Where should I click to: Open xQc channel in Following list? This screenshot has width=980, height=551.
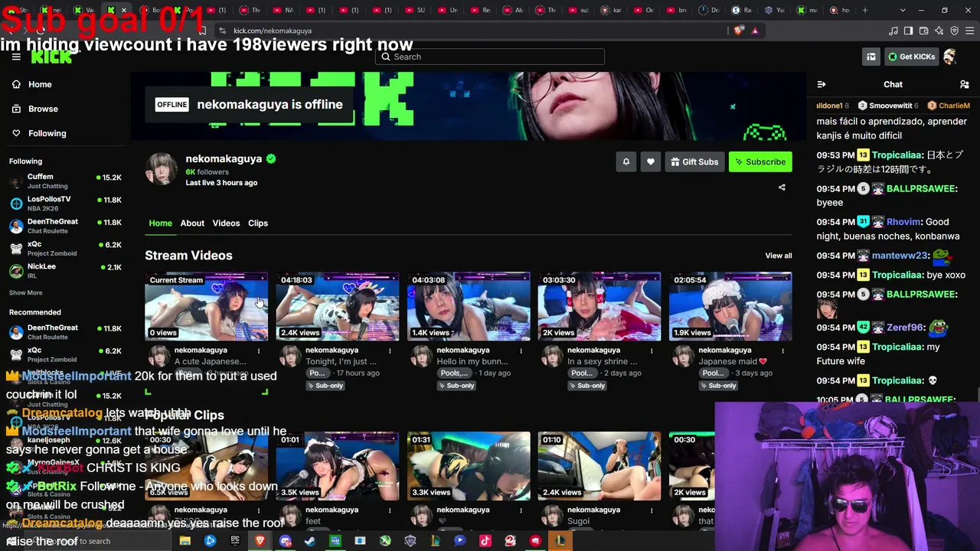[x=65, y=249]
